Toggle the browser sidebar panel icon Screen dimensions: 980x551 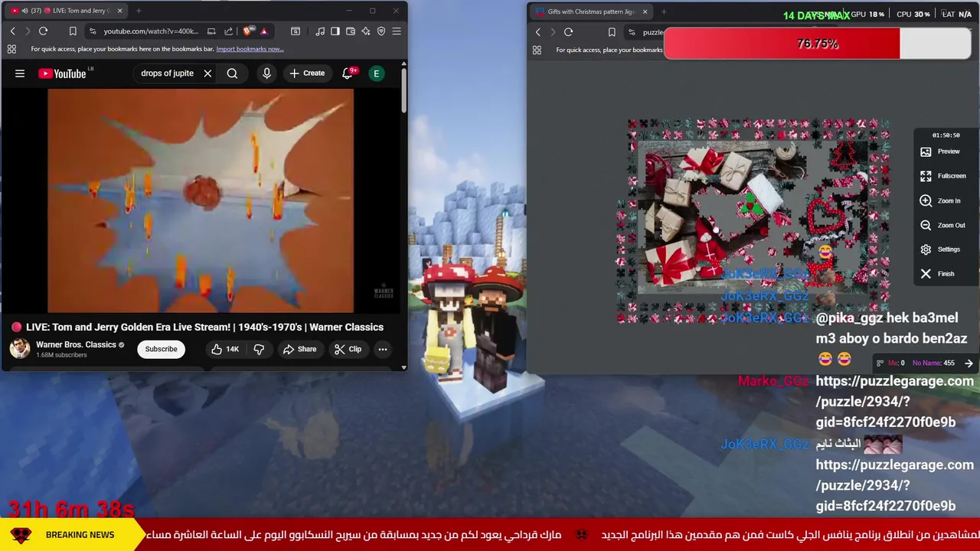click(335, 31)
